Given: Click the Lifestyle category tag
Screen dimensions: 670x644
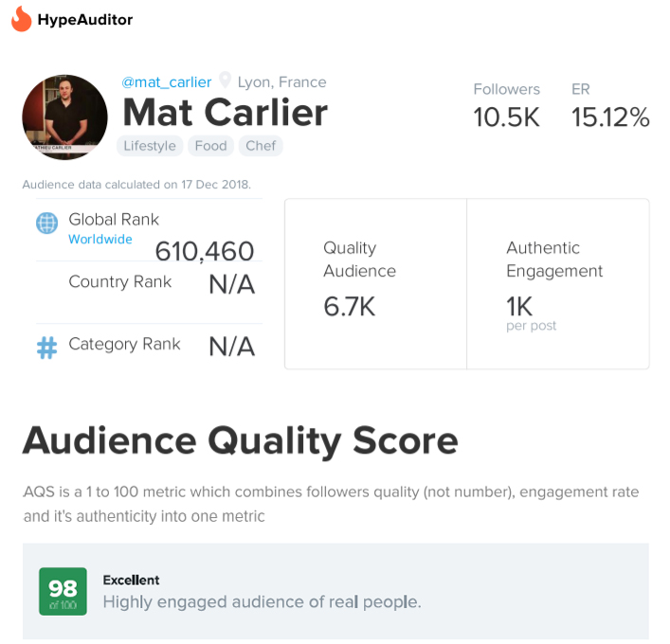Looking at the screenshot, I should tap(150, 146).
